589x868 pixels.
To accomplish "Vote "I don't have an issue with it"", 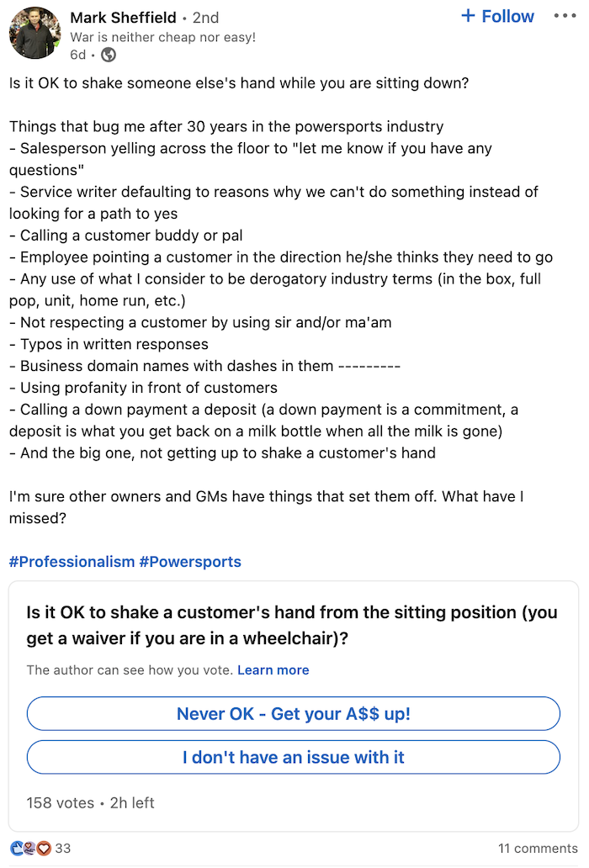I will point(294,758).
